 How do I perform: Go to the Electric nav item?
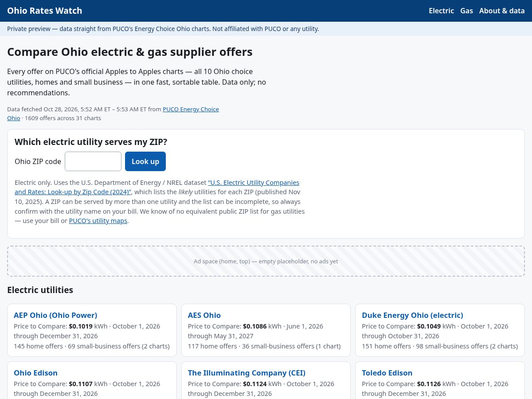click(x=441, y=11)
